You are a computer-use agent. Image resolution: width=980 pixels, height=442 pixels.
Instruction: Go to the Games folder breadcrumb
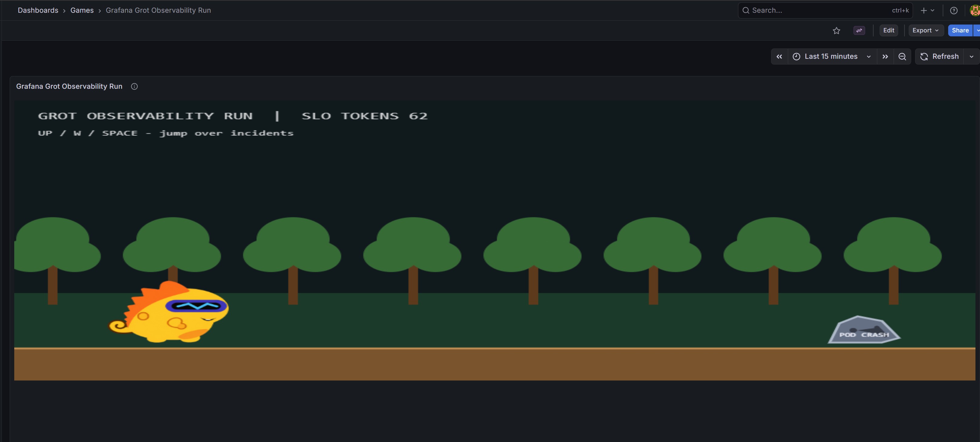pyautogui.click(x=82, y=10)
